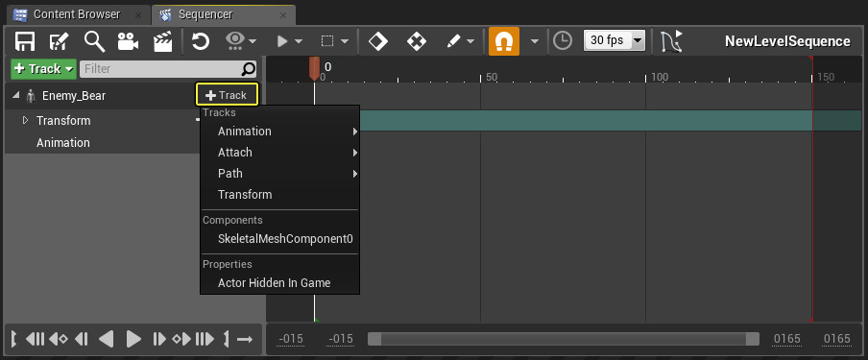Select the Sequencer tab

point(205,14)
